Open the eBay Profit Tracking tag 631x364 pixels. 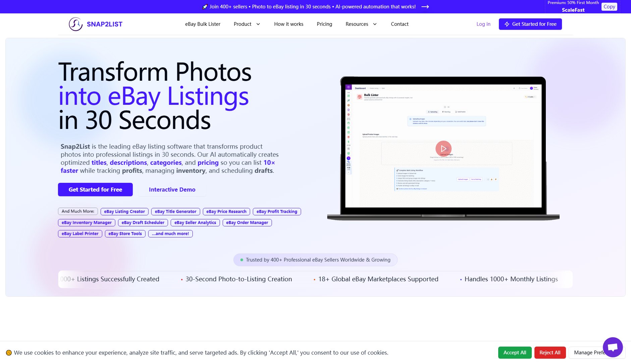pos(277,212)
